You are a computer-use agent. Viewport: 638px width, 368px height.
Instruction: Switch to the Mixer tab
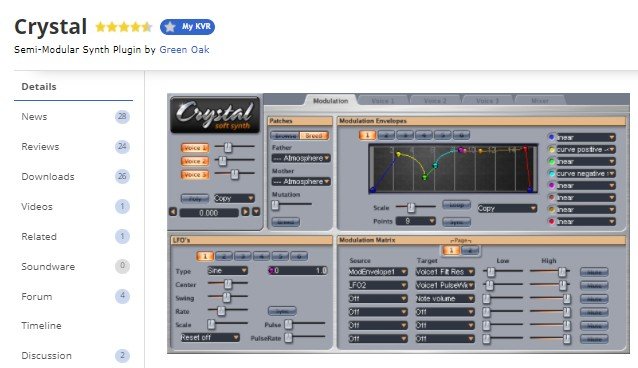point(540,100)
